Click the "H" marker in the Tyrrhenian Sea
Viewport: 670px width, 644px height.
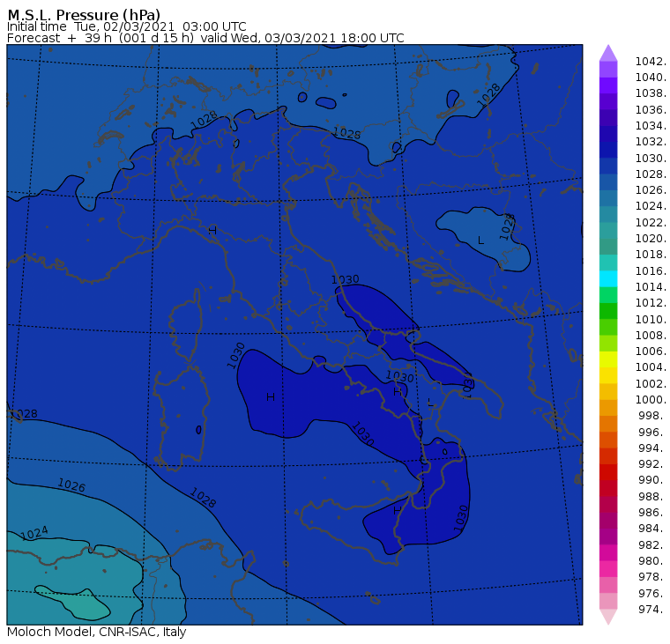click(x=271, y=397)
